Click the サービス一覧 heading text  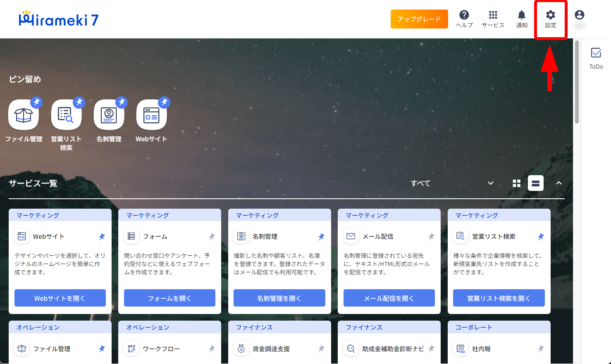click(33, 183)
